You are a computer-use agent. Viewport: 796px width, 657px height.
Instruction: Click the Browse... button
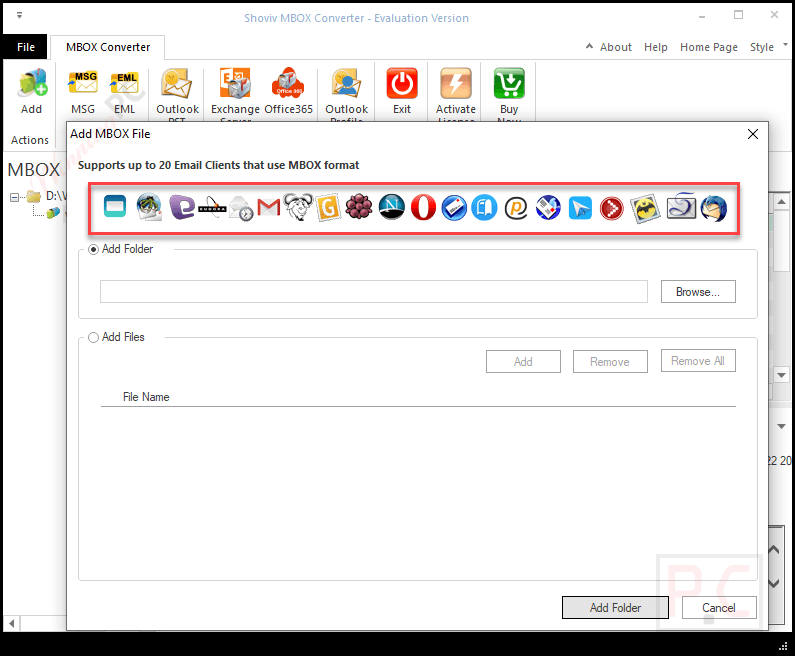698,292
